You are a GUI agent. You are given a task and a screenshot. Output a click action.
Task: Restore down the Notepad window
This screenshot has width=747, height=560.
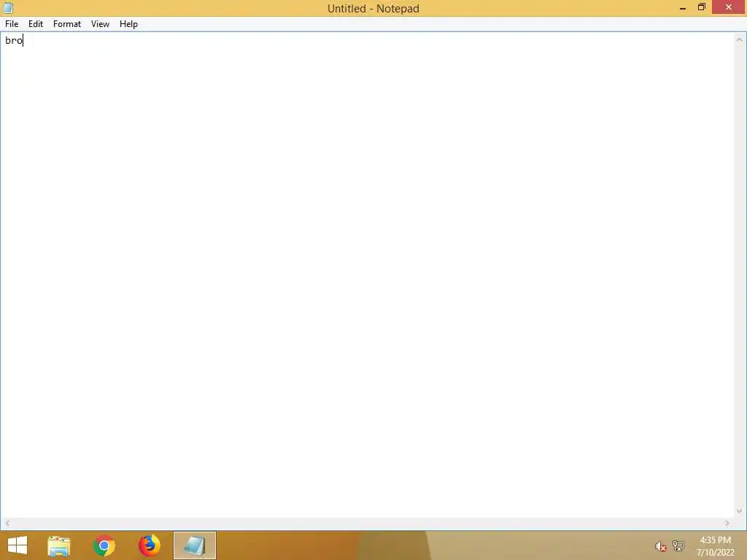(701, 7)
